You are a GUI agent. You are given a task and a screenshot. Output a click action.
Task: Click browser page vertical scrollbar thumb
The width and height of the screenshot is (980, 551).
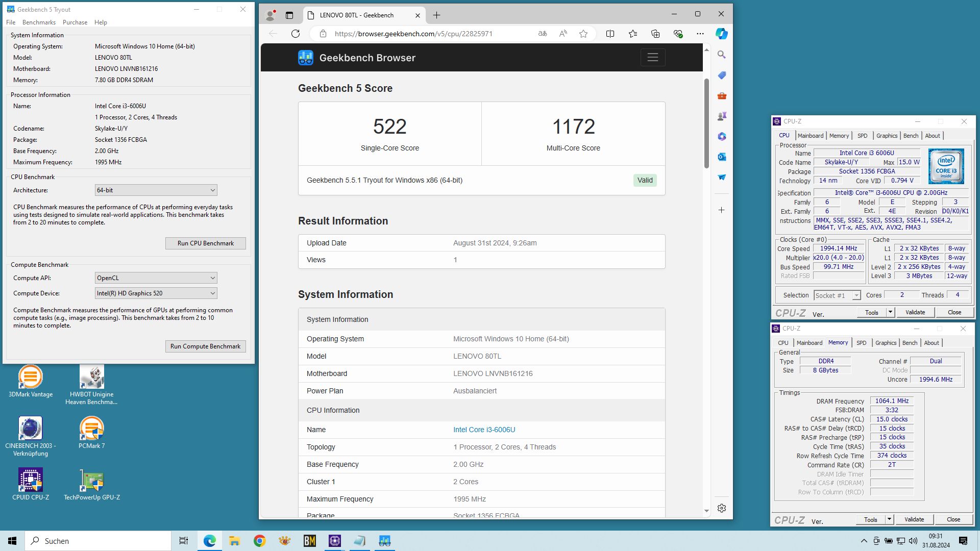706,123
